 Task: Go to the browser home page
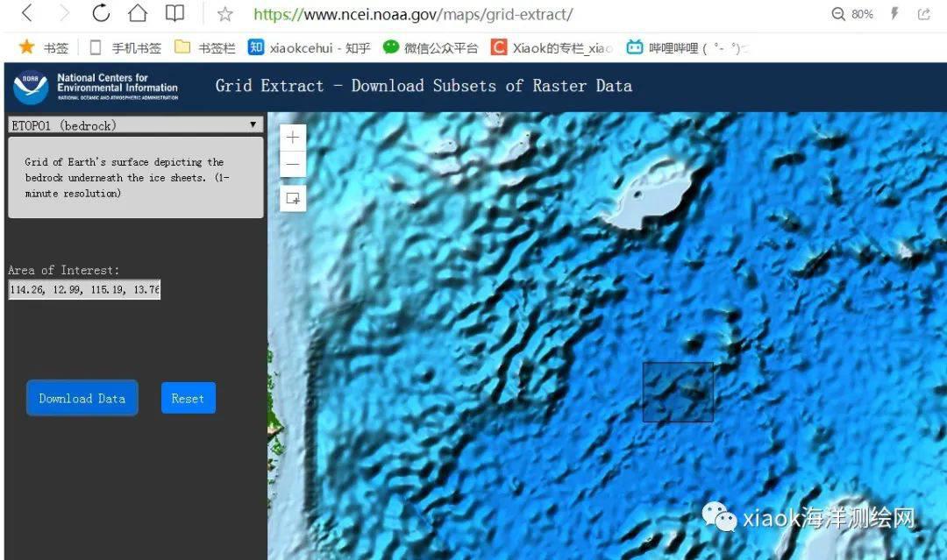[138, 14]
